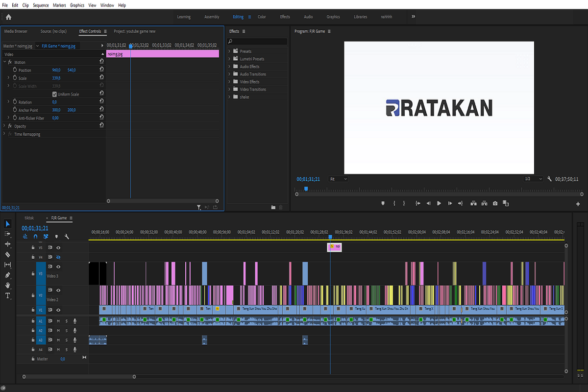
Task: Hide the V1 track output
Action: pos(58,310)
